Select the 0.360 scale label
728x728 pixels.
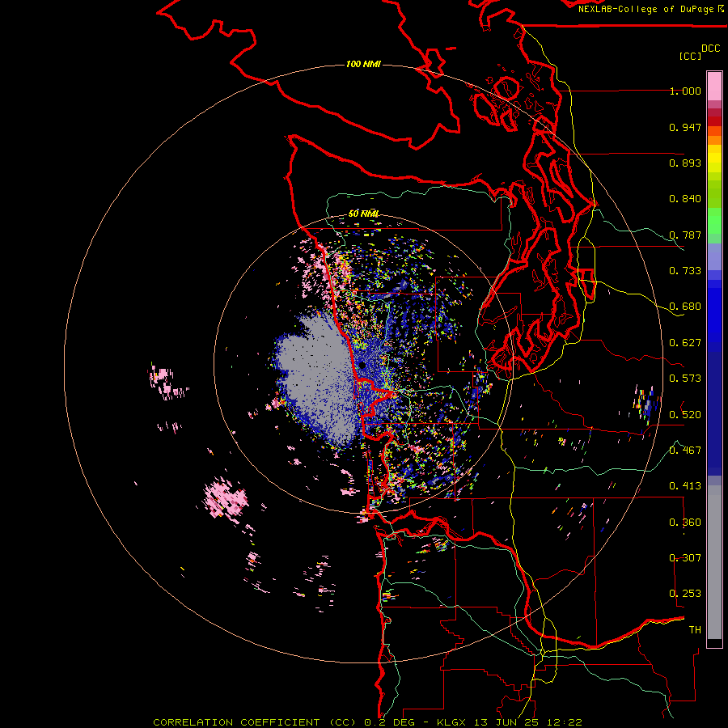(x=685, y=523)
